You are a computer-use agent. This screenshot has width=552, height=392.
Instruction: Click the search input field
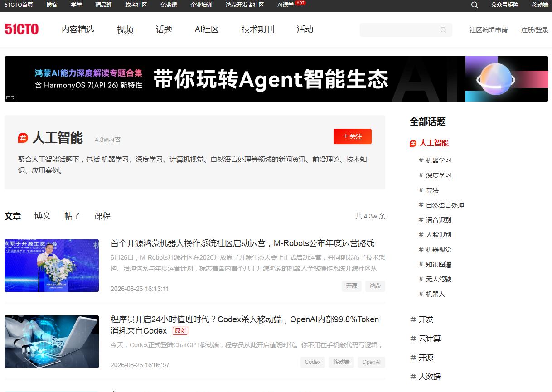(406, 30)
